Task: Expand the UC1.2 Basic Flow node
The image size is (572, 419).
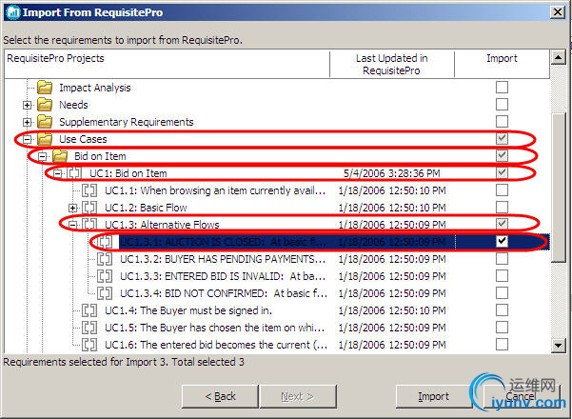Action: (73, 208)
